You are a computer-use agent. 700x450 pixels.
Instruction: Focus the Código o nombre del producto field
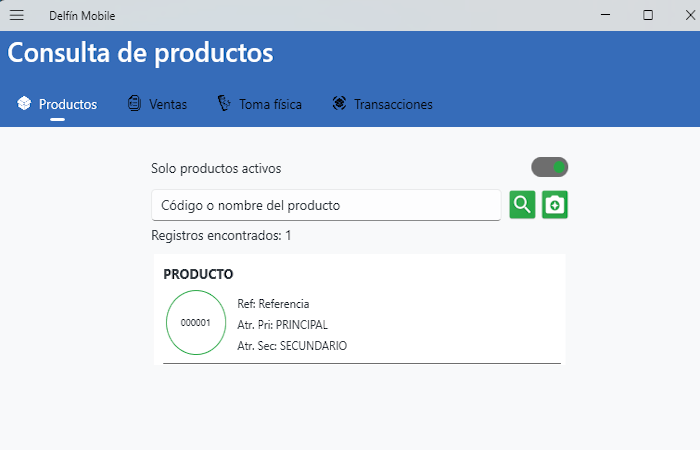point(326,205)
